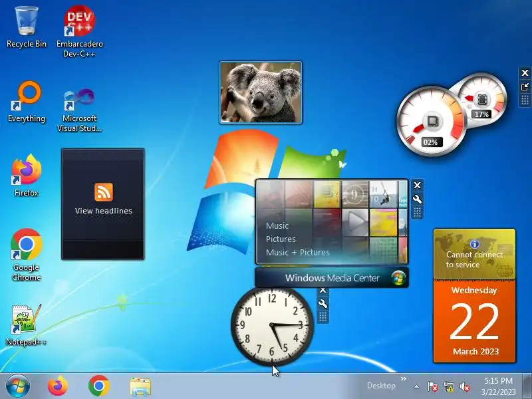Grab the Media Center gadget drag handle

coord(418,213)
